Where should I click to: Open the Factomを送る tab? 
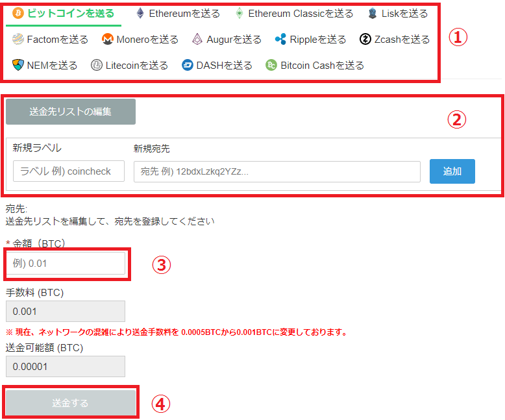50,40
